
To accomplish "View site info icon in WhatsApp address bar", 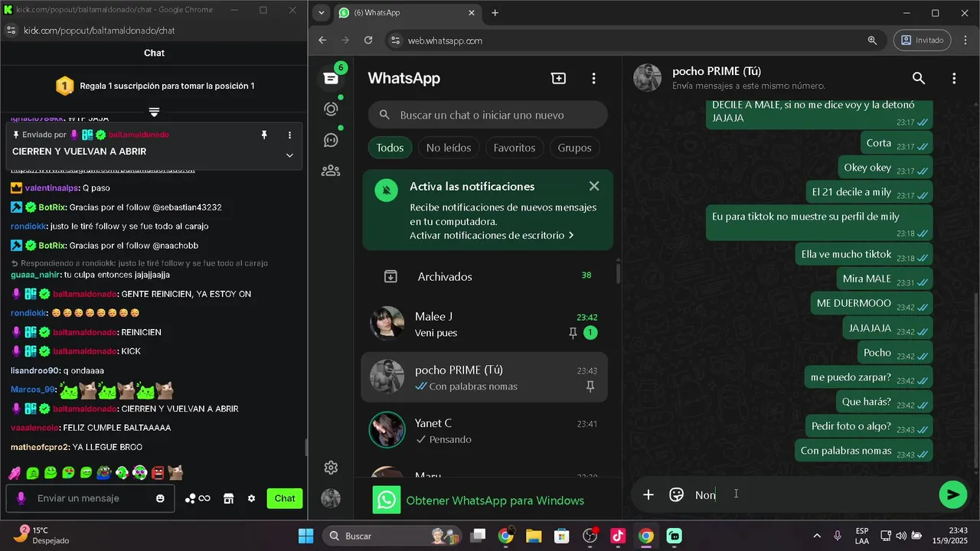I will [x=394, y=41].
